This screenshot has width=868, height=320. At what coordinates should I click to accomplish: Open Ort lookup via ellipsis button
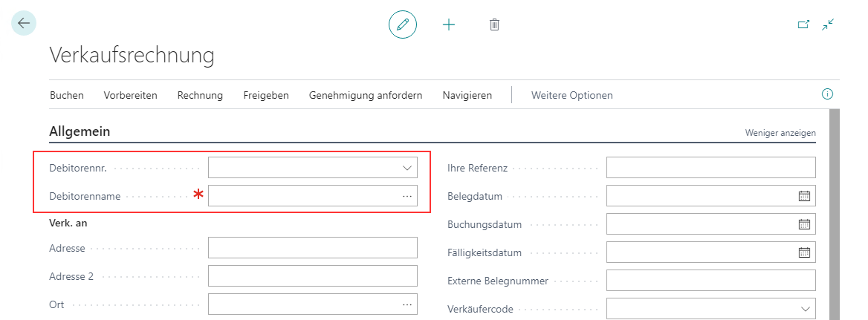coord(407,304)
